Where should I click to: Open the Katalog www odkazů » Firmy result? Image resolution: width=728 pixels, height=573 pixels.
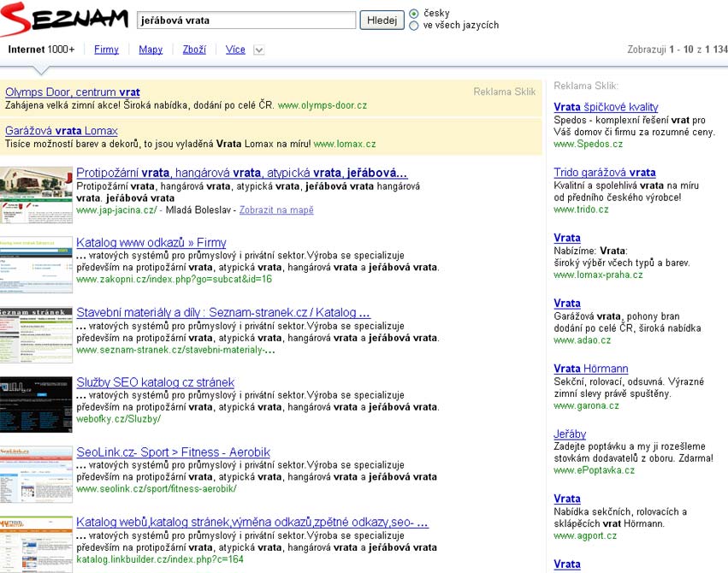[x=151, y=242]
